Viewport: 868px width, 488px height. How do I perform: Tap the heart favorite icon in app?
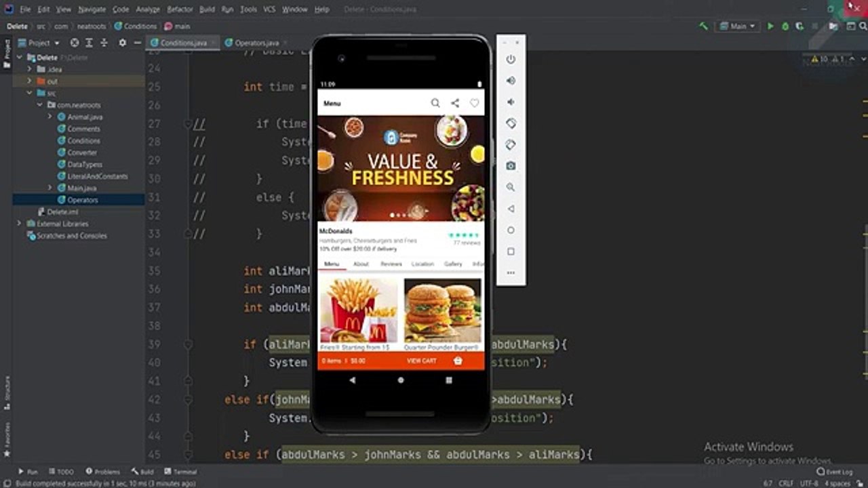point(474,103)
